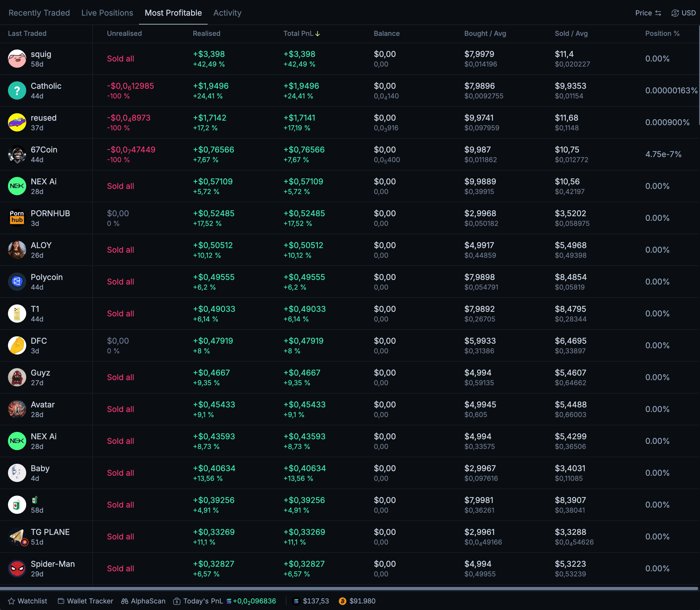
Task: Click the Solana price indicator icon
Action: pyautogui.click(x=296, y=601)
